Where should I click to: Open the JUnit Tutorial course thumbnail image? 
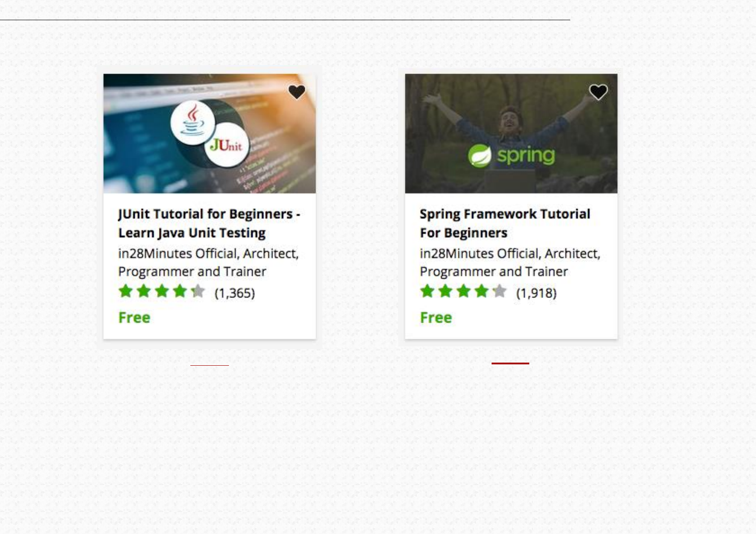click(210, 134)
